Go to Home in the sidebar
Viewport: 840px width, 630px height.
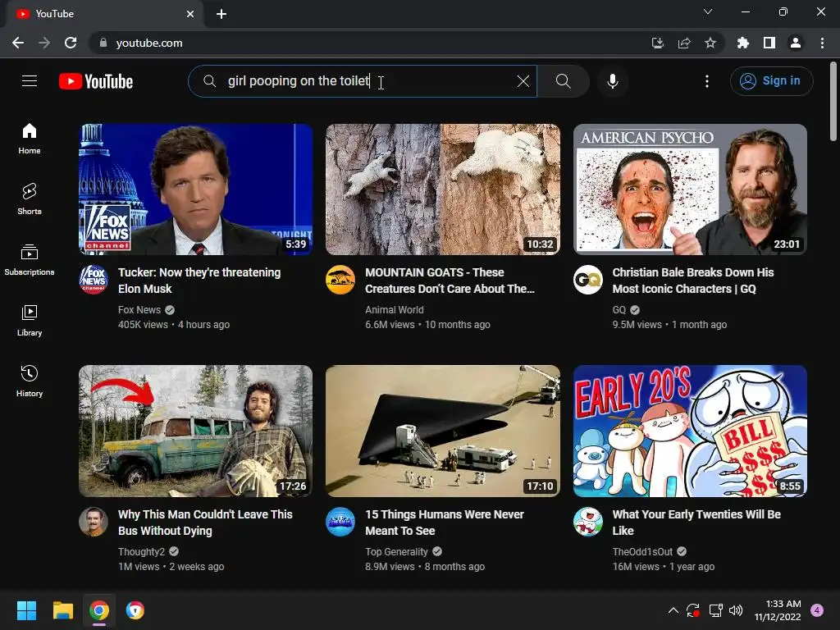30,139
